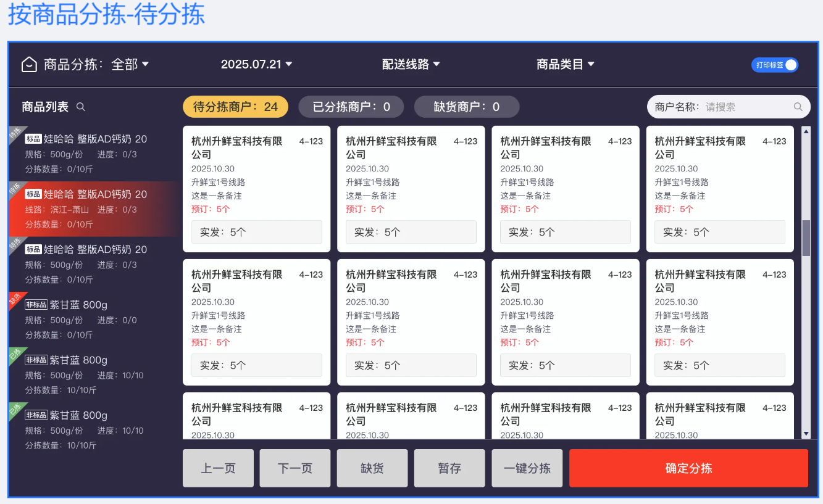Expand the 配送线路 dropdown
Viewport: 823px width, 504px height.
click(411, 64)
